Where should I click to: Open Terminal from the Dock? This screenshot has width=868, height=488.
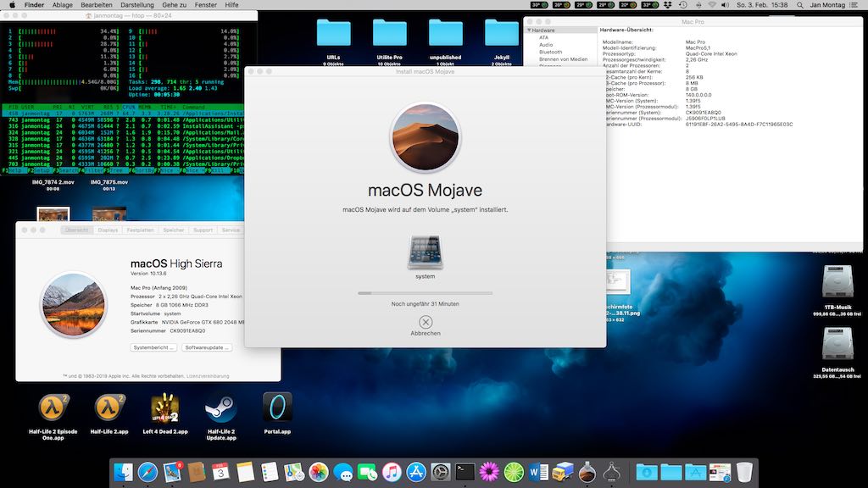[x=464, y=473]
